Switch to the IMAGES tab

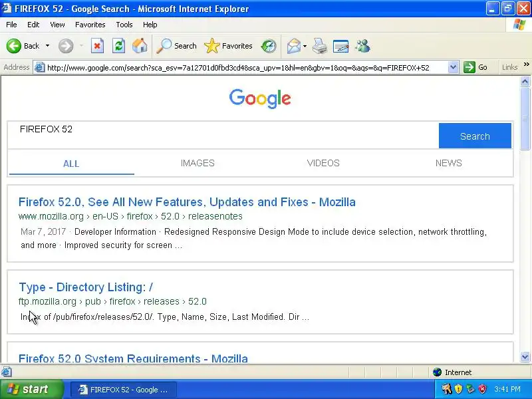click(x=198, y=163)
